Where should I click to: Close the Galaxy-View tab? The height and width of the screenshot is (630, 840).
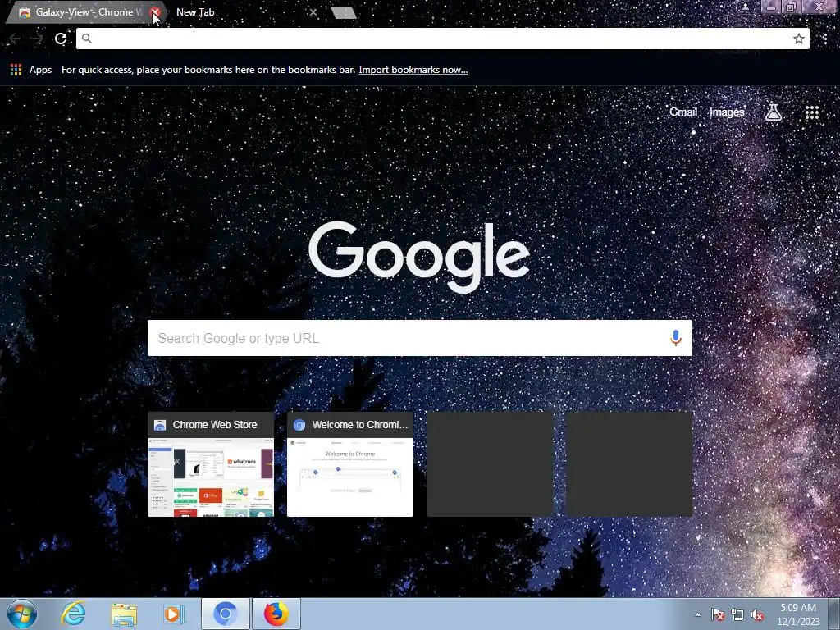point(155,12)
